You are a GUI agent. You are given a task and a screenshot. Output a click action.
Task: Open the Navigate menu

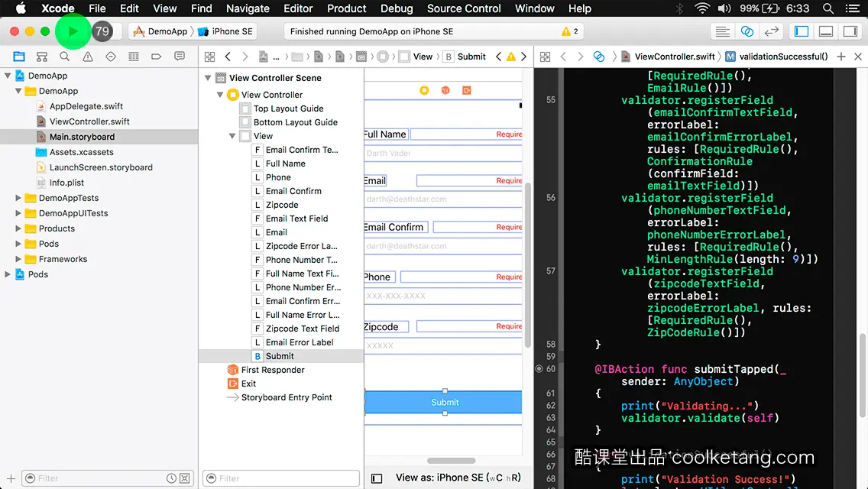point(248,8)
